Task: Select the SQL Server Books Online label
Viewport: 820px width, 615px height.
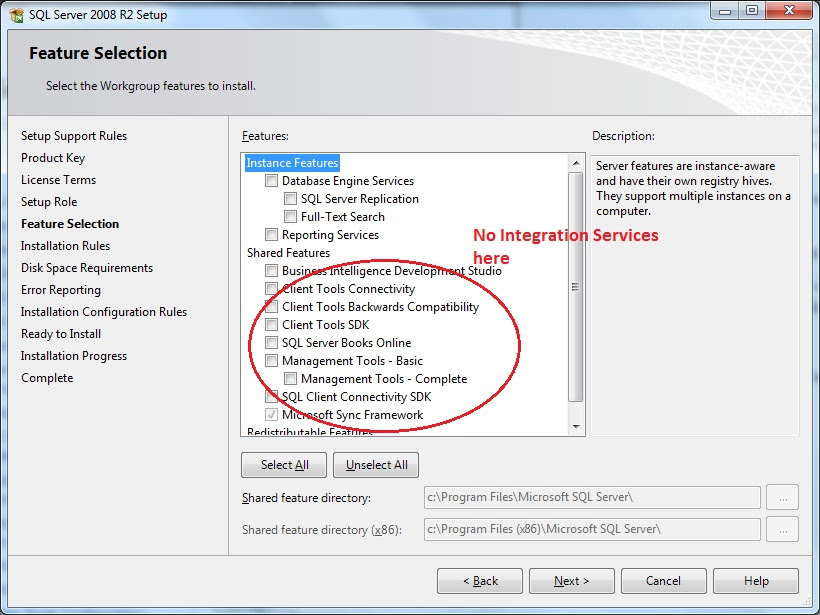Action: (x=346, y=343)
